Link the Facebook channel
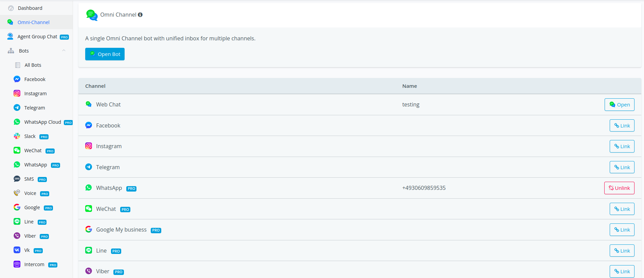 coord(622,126)
